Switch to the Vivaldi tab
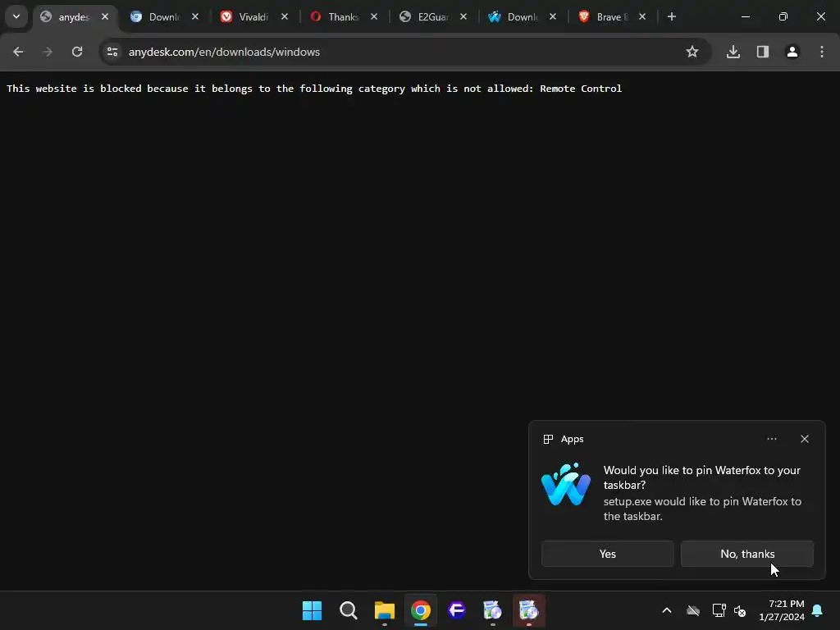840x630 pixels. click(x=253, y=17)
